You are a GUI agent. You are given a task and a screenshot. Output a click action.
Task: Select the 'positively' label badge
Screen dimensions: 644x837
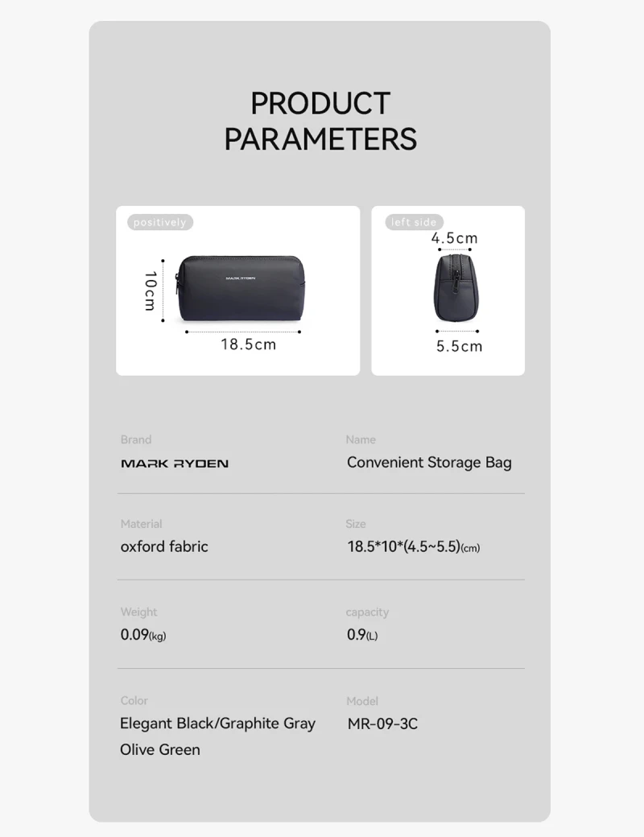click(x=160, y=222)
